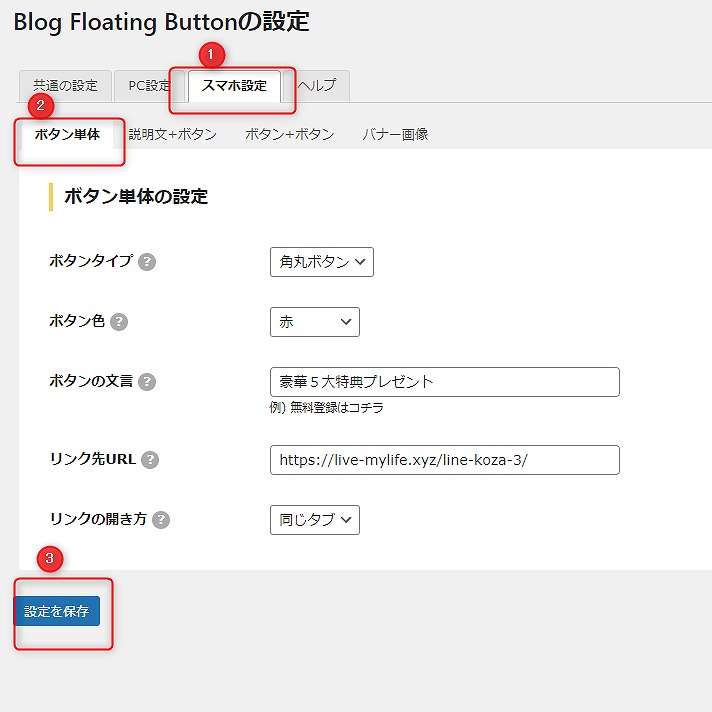Focus the リンク先URL input field

pos(444,460)
